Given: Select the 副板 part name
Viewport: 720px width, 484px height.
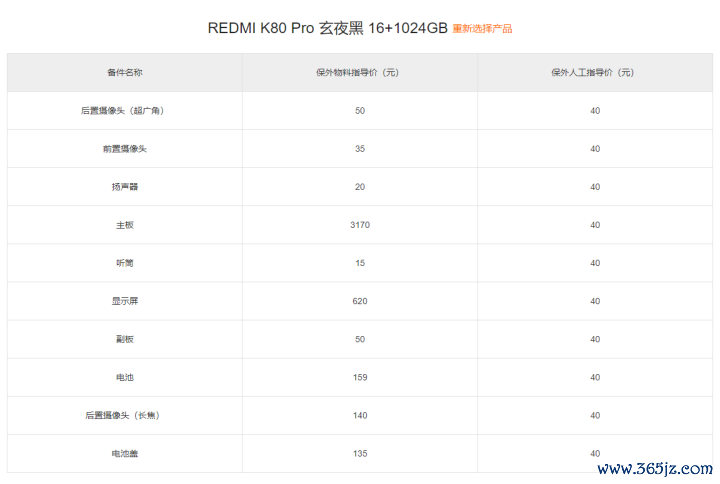Looking at the screenshot, I should tap(125, 339).
